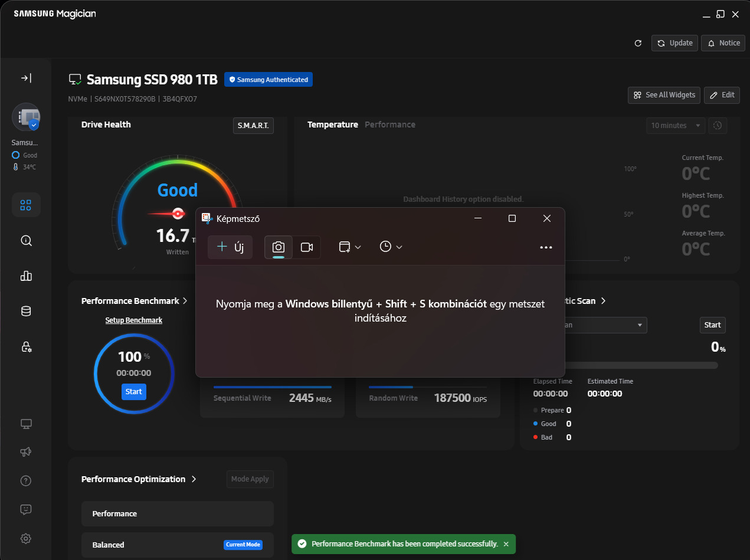Screen dimensions: 750x560
Task: Click the Bad sector count row
Action: pyautogui.click(x=552, y=437)
